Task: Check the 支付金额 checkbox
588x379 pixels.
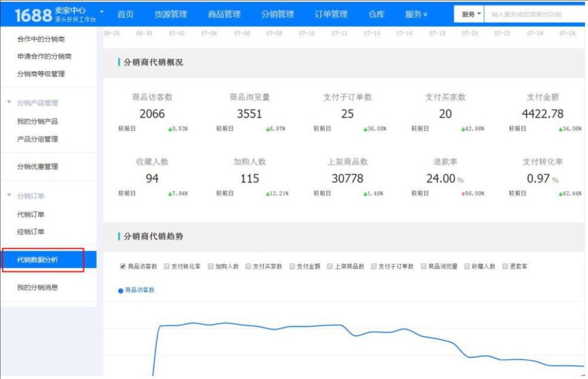Action: click(x=292, y=266)
